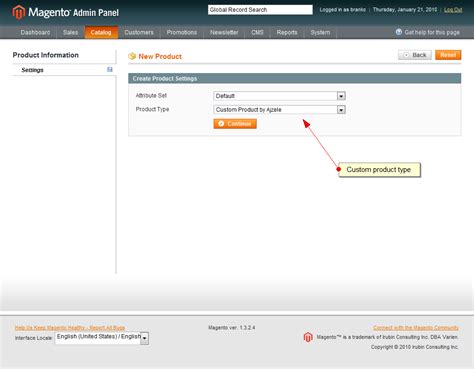Open the Dashboard menu

35,32
